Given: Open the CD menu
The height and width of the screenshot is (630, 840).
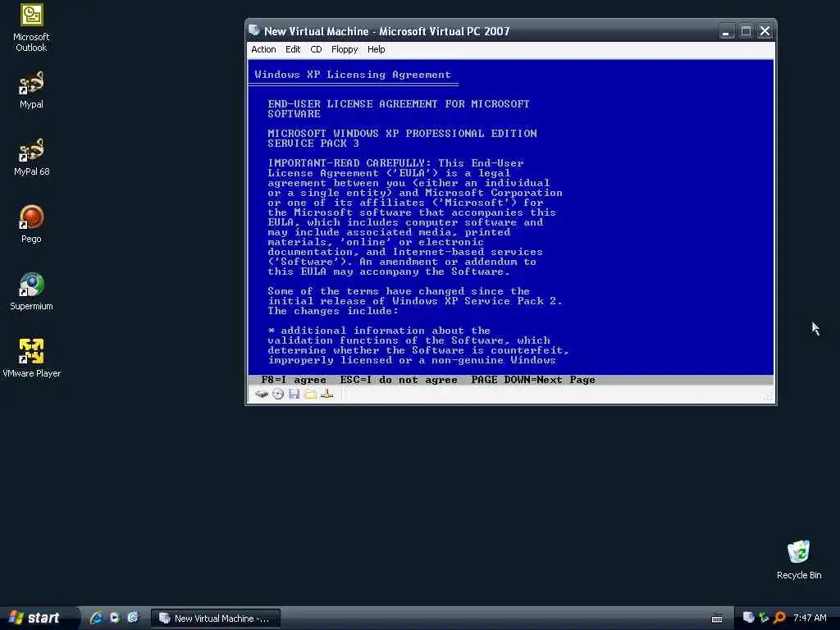Looking at the screenshot, I should pos(316,49).
